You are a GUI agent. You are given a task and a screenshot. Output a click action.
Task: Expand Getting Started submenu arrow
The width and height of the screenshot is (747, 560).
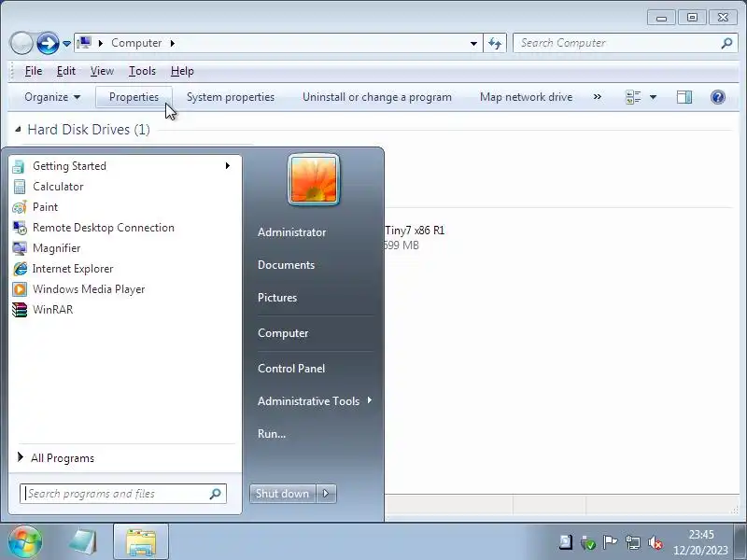click(x=228, y=166)
